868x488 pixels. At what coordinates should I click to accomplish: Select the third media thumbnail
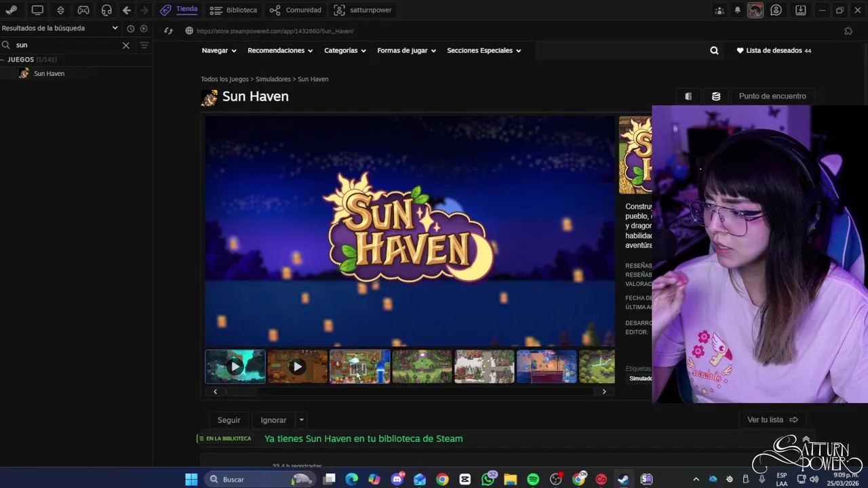(x=360, y=367)
